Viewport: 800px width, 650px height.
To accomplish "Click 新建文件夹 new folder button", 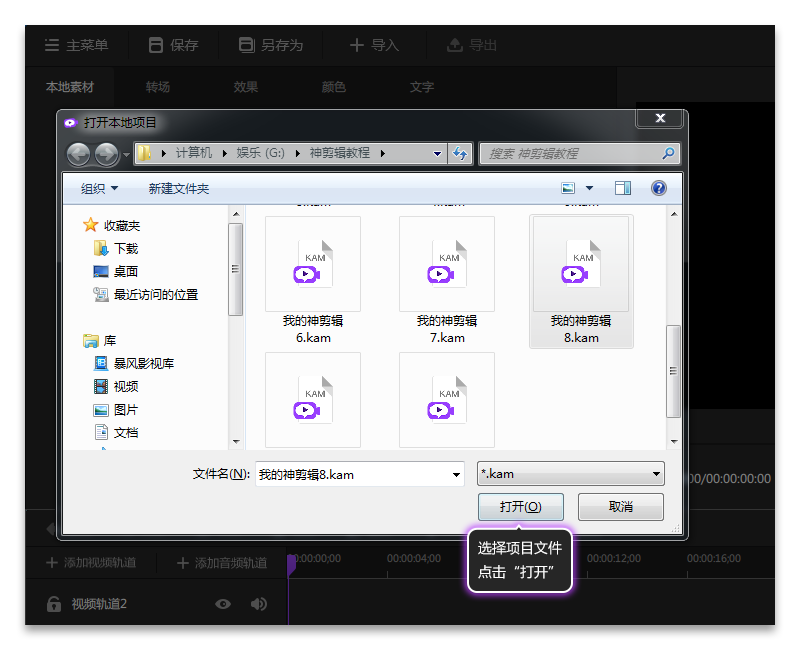I will point(179,189).
